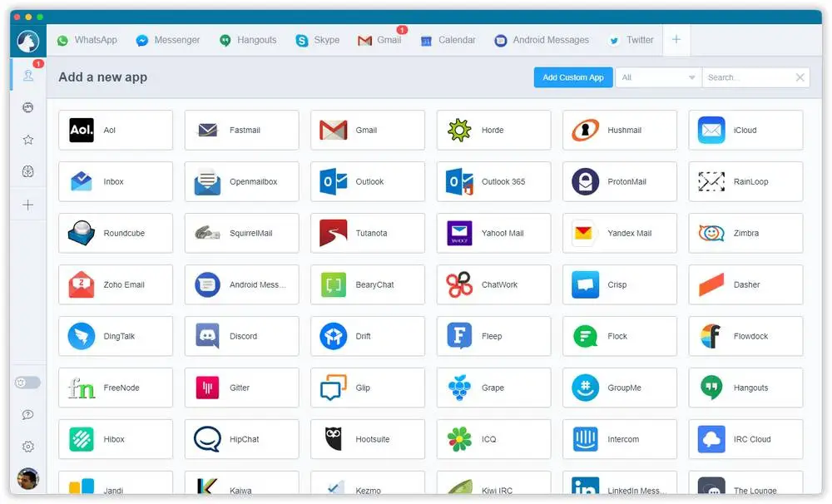Select the Zimbra icon
Viewport: 832px width, 504px height.
711,233
